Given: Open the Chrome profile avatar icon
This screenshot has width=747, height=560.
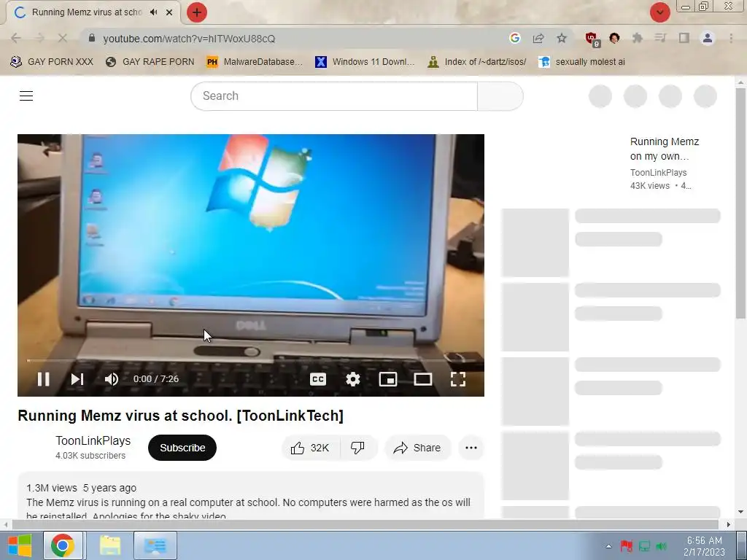Looking at the screenshot, I should pos(708,38).
